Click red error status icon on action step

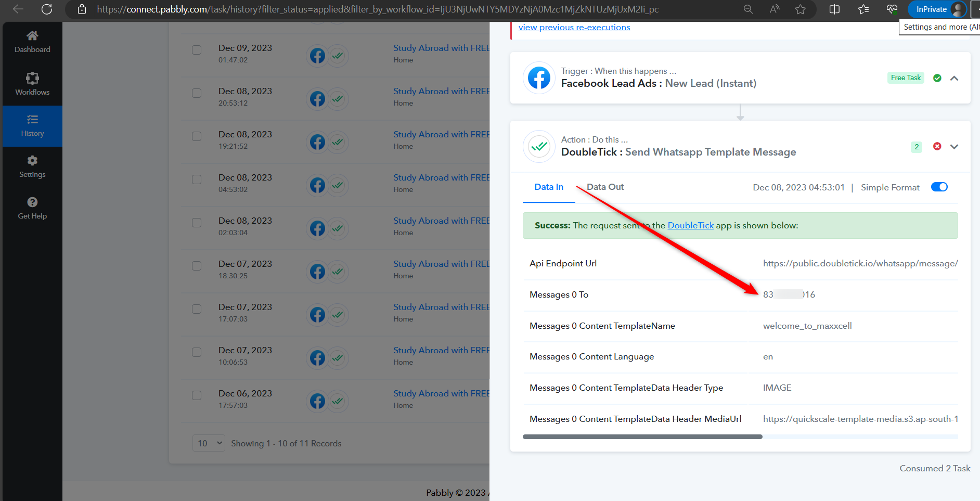pyautogui.click(x=937, y=147)
